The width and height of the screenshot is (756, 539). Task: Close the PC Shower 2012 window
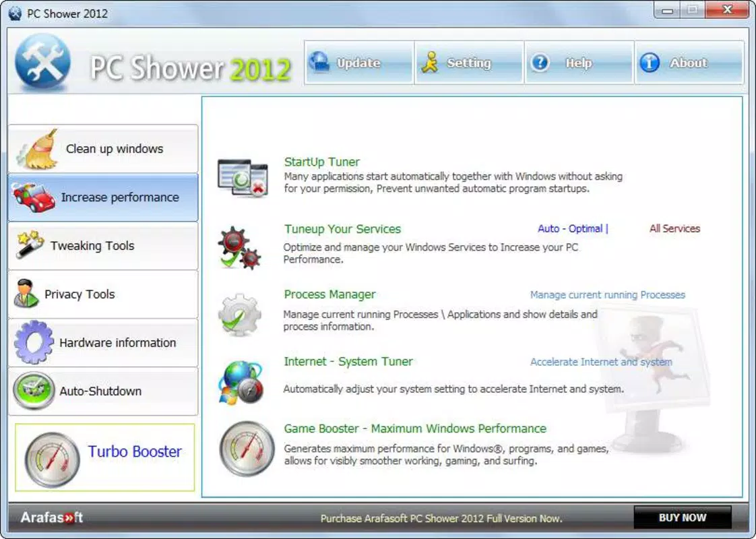coord(727,9)
